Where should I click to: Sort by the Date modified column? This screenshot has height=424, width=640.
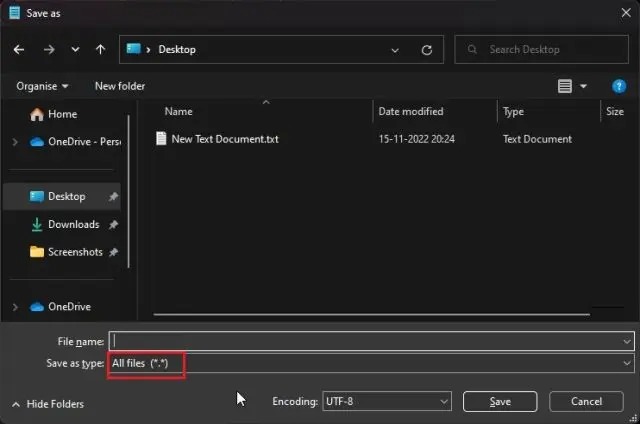tap(411, 111)
